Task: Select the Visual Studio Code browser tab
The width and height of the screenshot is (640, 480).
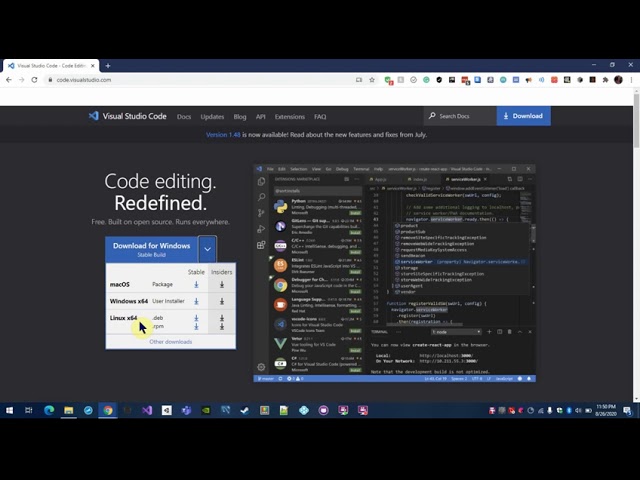Action: pyautogui.click(x=51, y=66)
